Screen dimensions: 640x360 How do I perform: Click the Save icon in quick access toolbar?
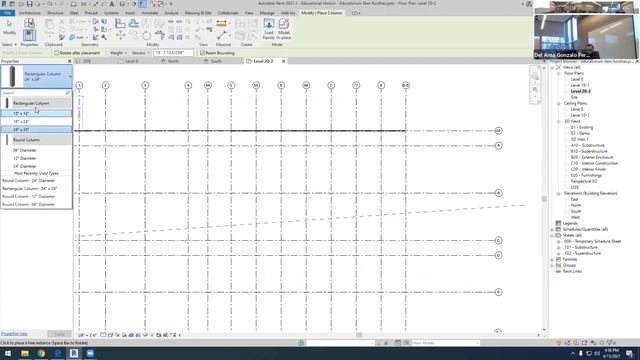[29, 4]
